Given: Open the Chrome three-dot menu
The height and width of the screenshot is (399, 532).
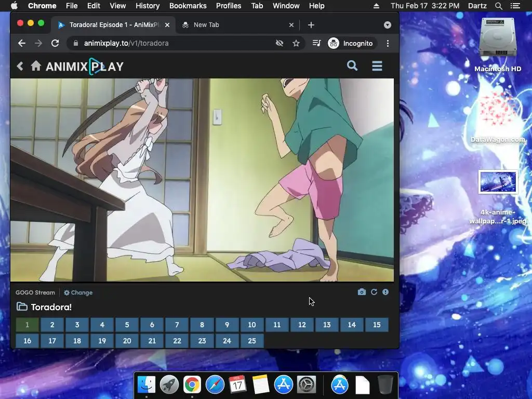Looking at the screenshot, I should coord(388,43).
